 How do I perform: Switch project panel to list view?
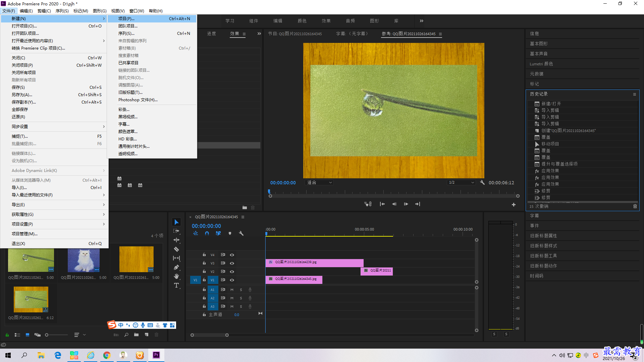point(17,335)
